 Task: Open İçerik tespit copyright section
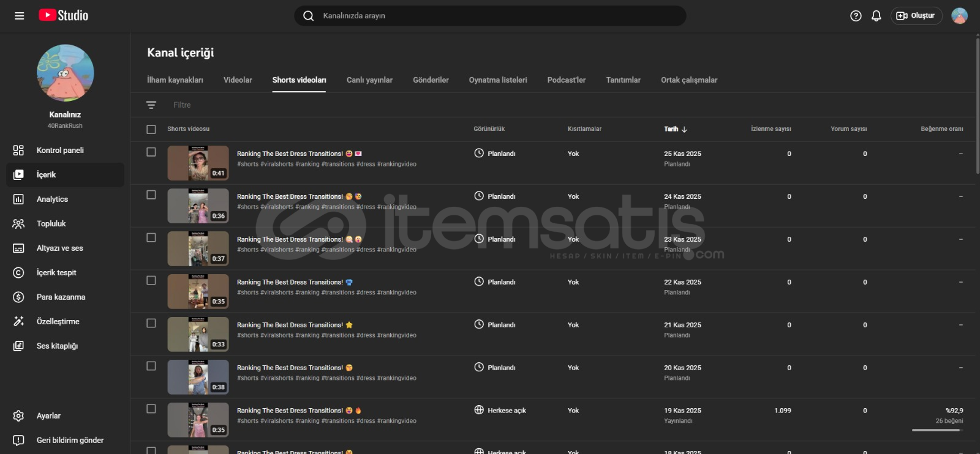coord(56,273)
